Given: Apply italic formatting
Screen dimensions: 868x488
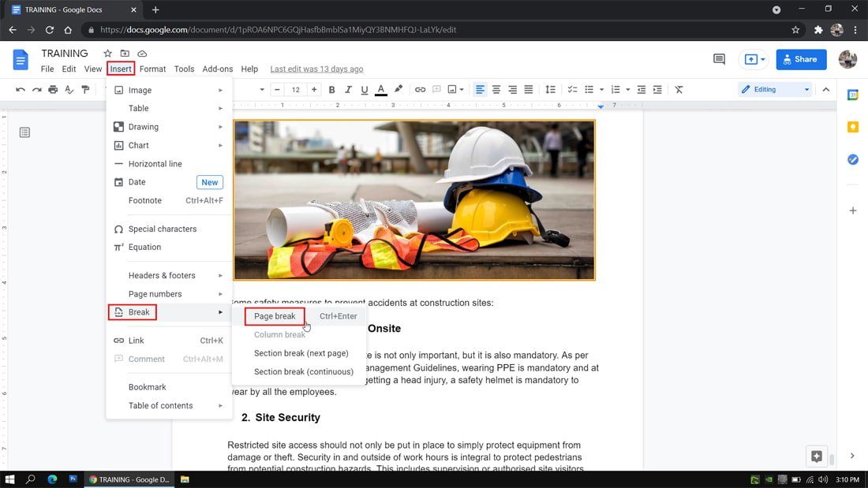Looking at the screenshot, I should (x=348, y=89).
